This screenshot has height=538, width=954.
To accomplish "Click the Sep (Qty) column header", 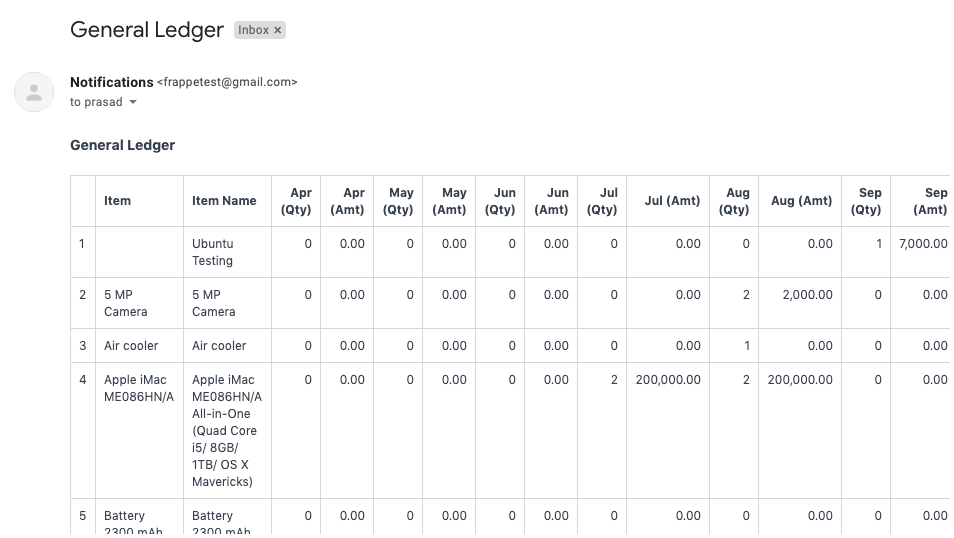I will coord(866,201).
